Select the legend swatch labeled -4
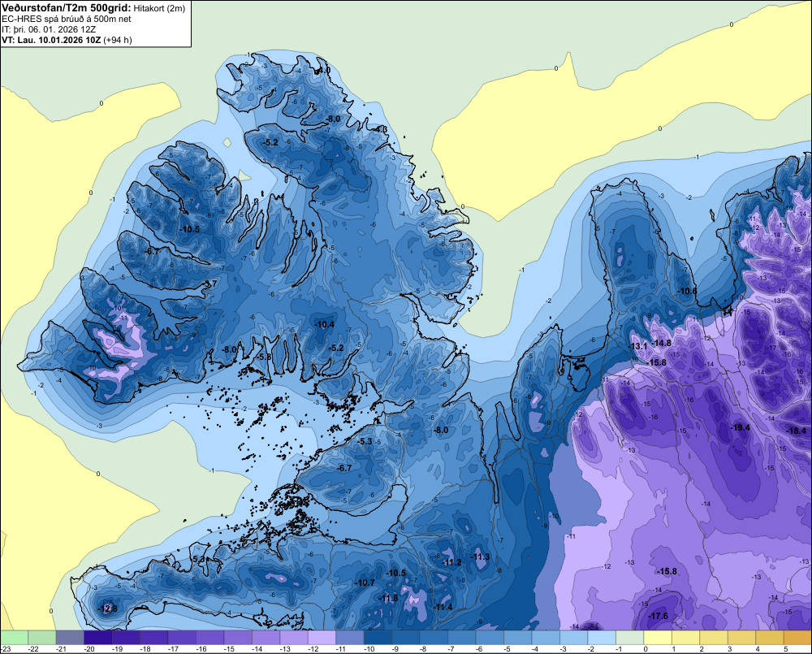 [x=546, y=638]
